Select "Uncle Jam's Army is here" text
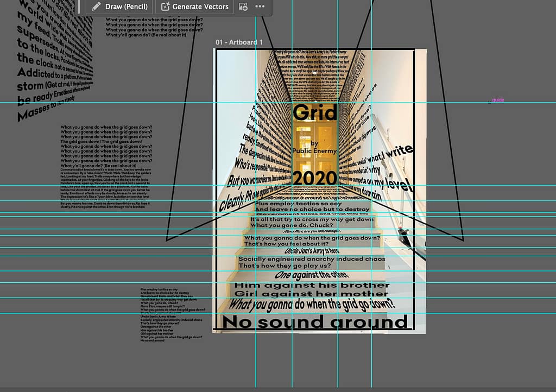The image size is (556, 392). point(312,251)
